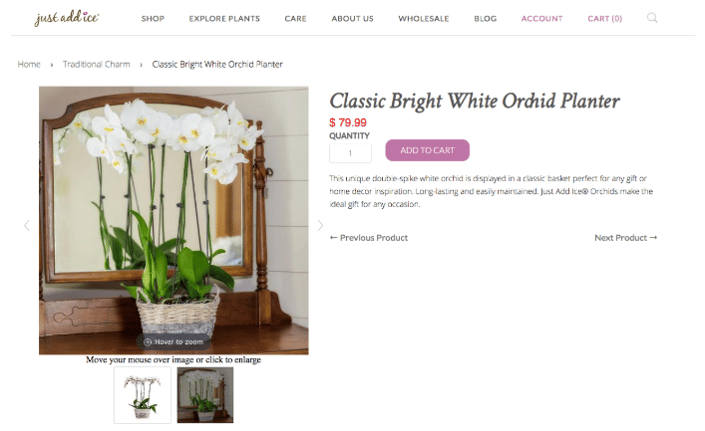Viewport: 705px width, 431px height.
Task: Visit the BLOG page
Action: click(485, 19)
